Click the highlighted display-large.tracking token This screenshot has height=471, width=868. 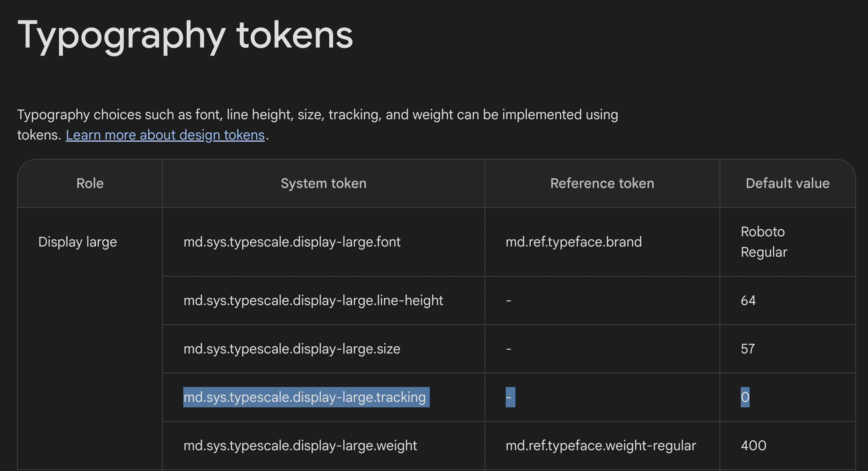[x=306, y=398]
